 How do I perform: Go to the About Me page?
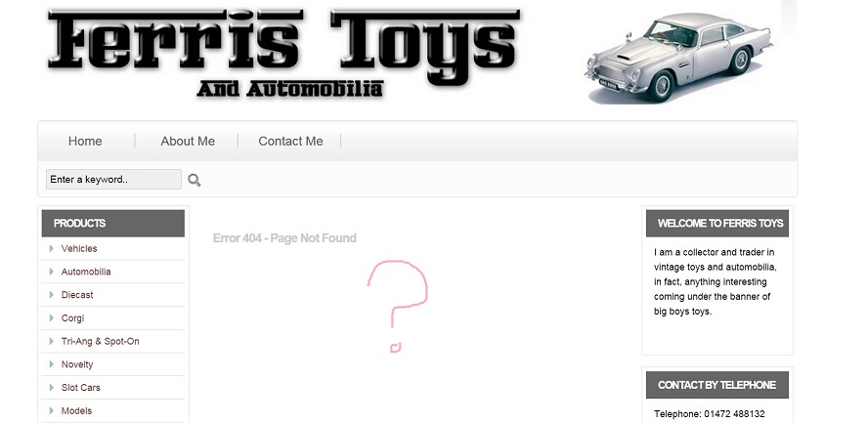[188, 141]
